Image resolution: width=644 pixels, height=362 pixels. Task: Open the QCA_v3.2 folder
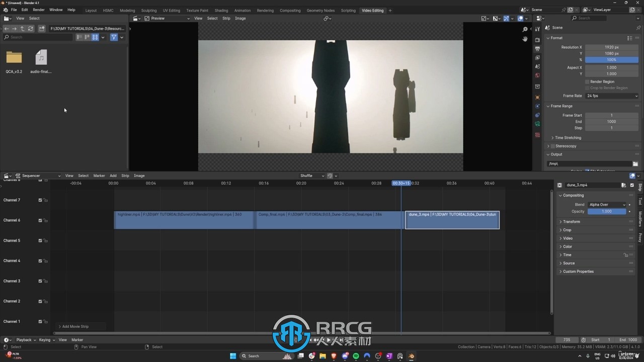point(14,57)
